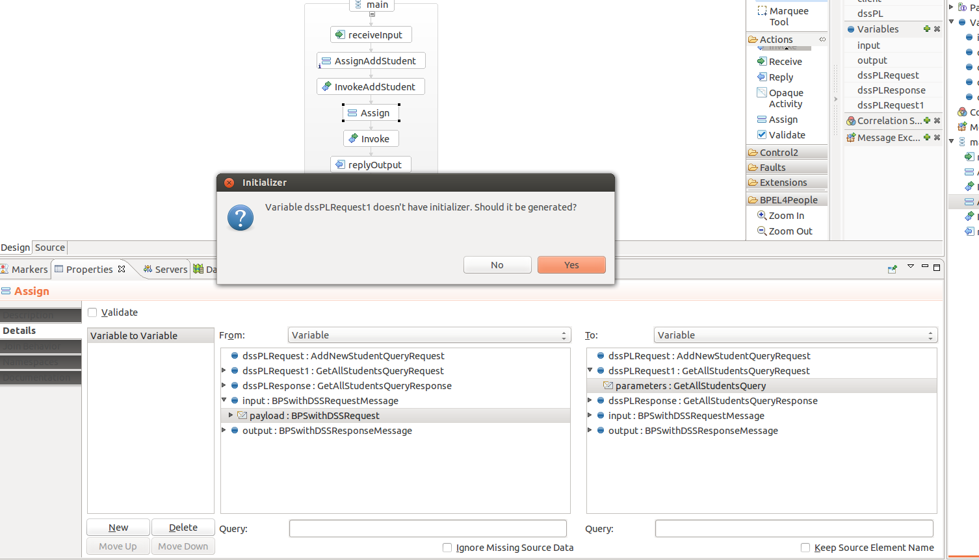Viewport: 979px width, 560px height.
Task: Open the From type dropdown
Action: [429, 335]
